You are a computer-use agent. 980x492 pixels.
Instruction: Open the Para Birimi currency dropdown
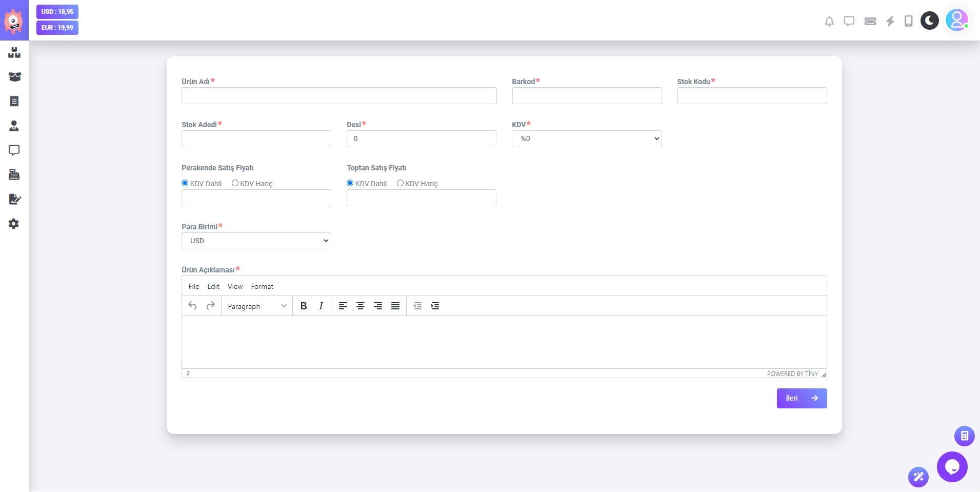tap(256, 241)
